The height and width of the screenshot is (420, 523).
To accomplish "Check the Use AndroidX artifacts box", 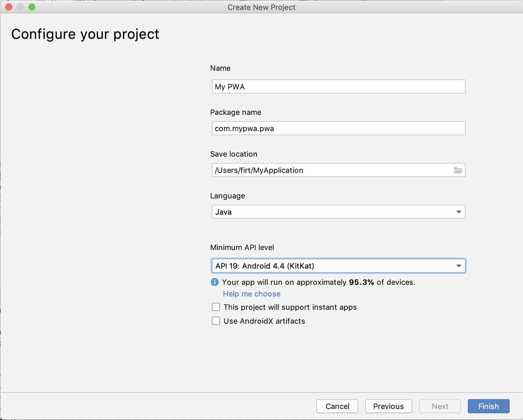I will coord(216,321).
